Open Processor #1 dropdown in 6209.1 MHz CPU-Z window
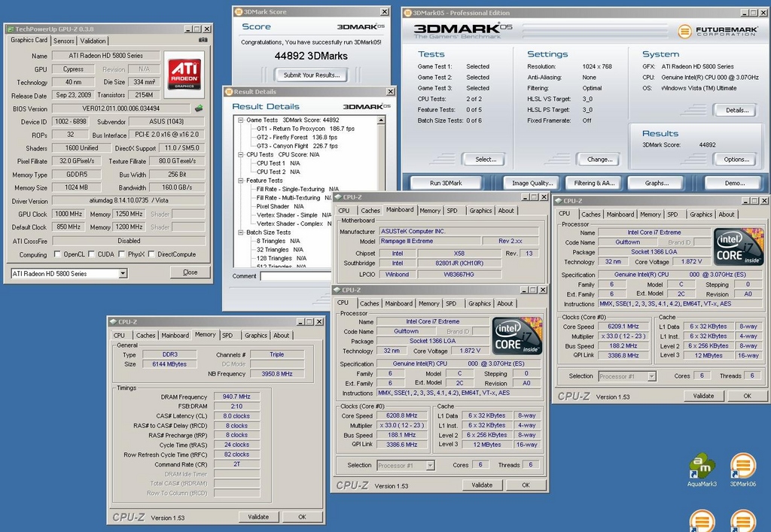 coord(651,376)
